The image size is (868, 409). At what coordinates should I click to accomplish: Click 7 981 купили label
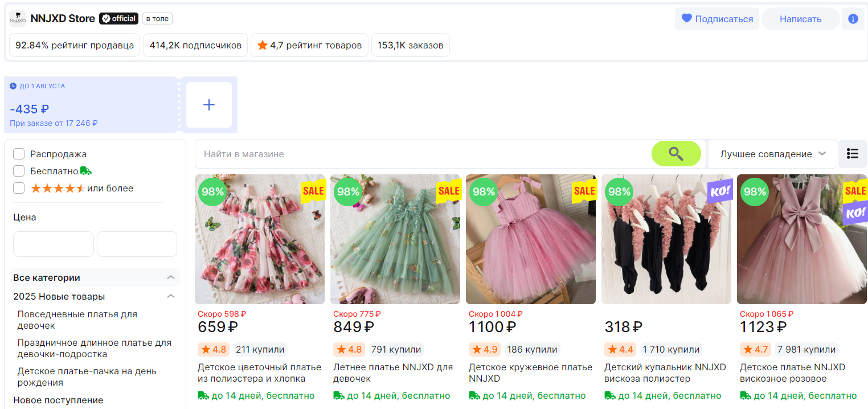click(806, 349)
